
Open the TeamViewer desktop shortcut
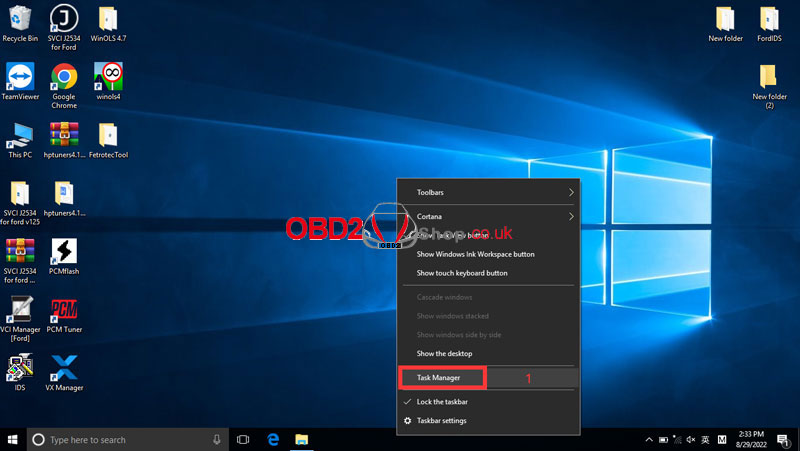(20, 78)
